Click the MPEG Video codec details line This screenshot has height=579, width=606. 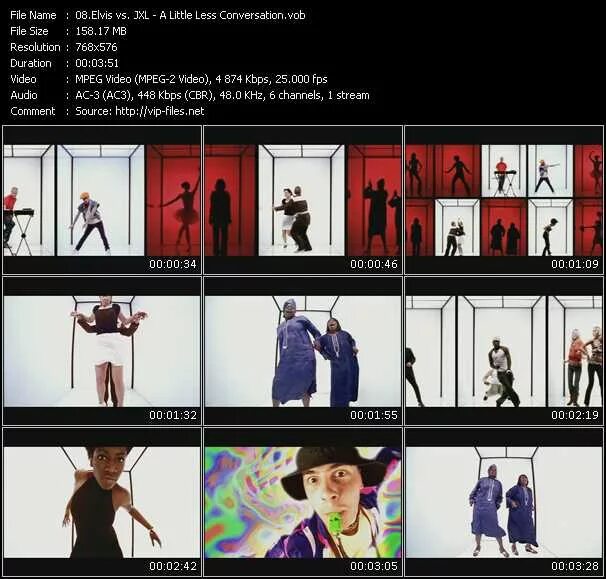201,79
